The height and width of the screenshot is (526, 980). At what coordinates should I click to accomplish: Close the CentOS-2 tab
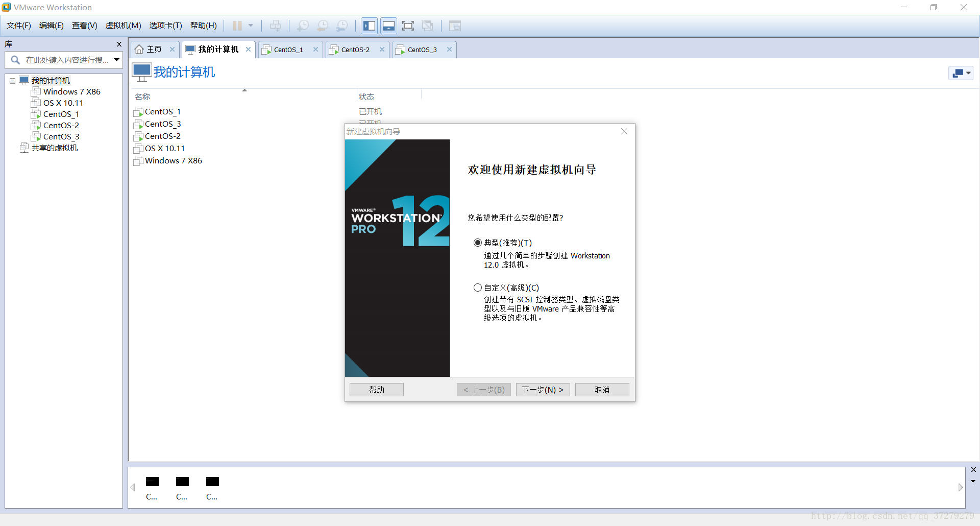[382, 50]
